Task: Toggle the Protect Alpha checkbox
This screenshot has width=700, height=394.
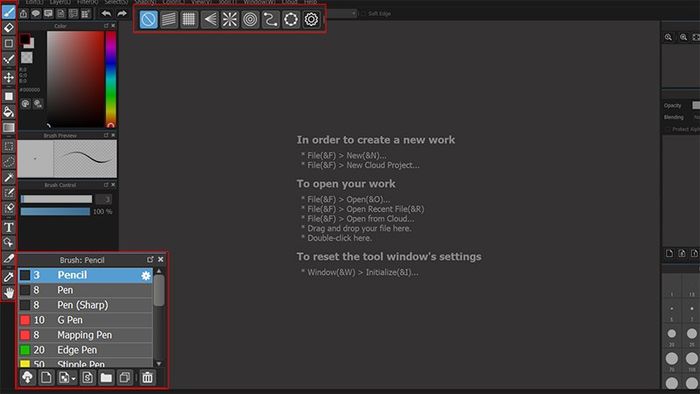Action: [x=668, y=129]
